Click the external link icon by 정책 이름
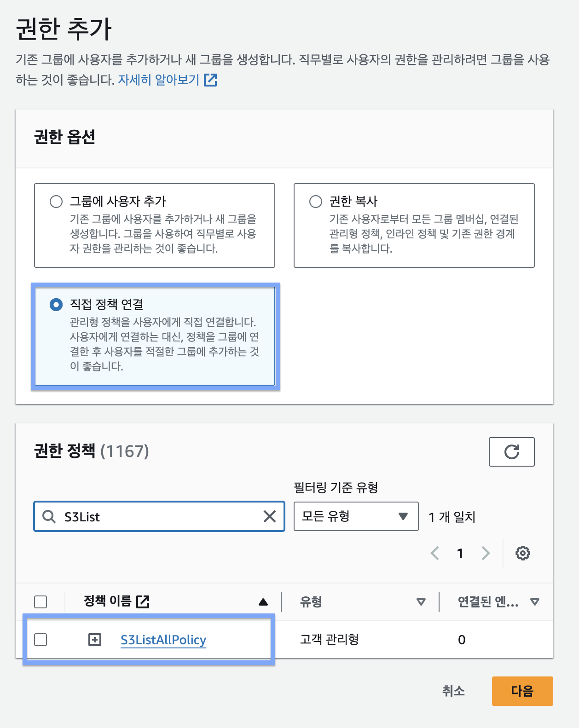 pos(143,601)
